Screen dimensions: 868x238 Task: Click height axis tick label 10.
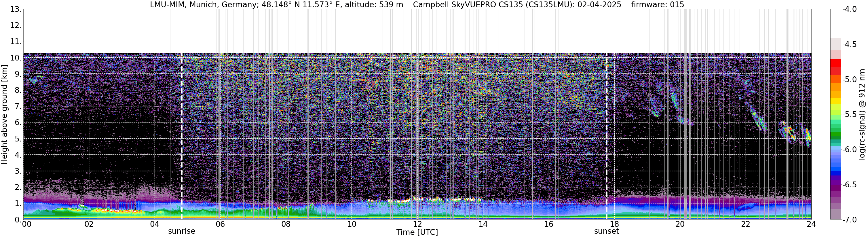[x=16, y=58]
